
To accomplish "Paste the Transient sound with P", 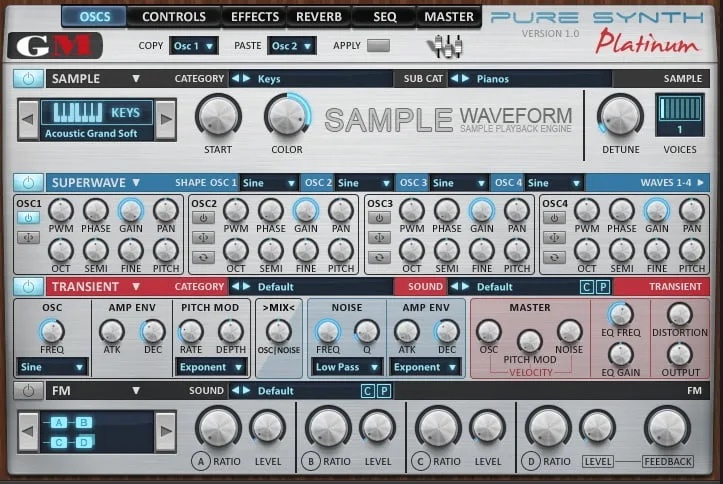I will 603,287.
